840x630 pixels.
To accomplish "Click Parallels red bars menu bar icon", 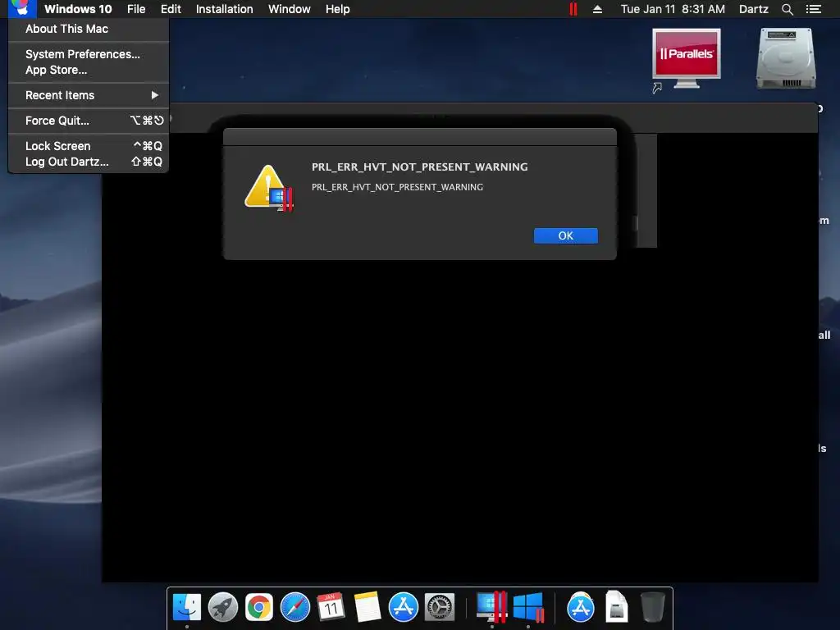I will click(x=573, y=9).
